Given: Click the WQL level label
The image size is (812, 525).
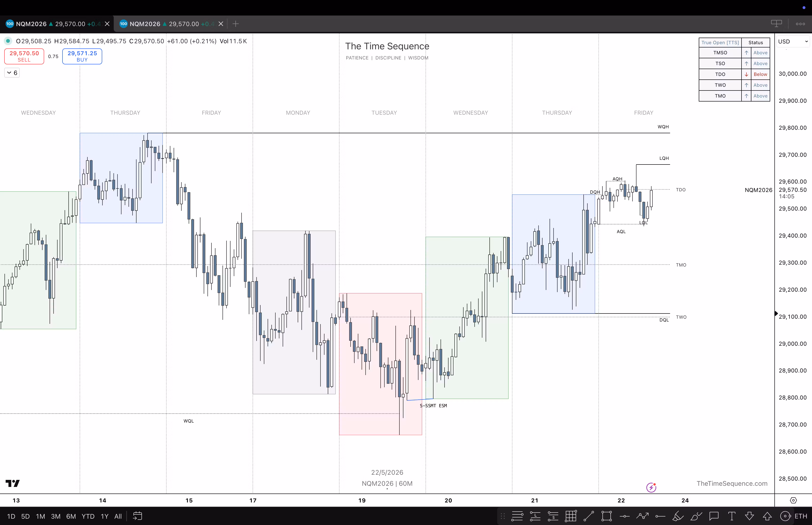Looking at the screenshot, I should pyautogui.click(x=188, y=421).
